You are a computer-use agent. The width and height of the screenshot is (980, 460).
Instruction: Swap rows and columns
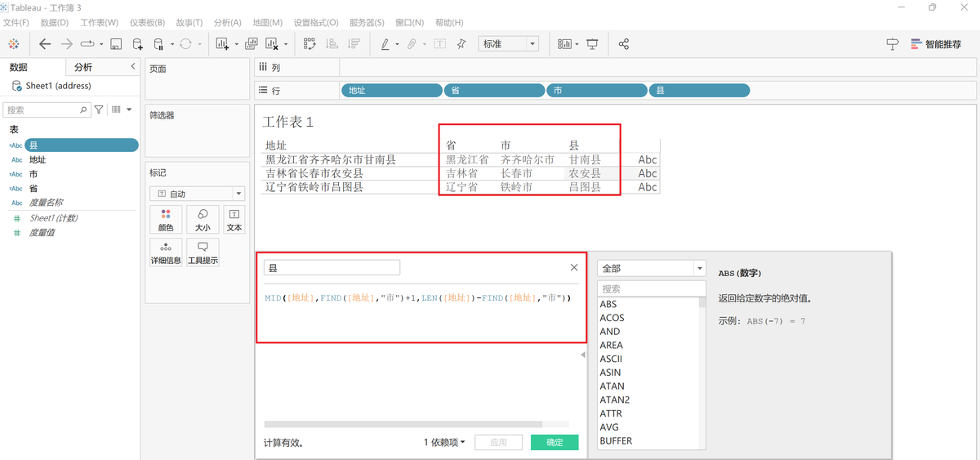click(x=310, y=44)
